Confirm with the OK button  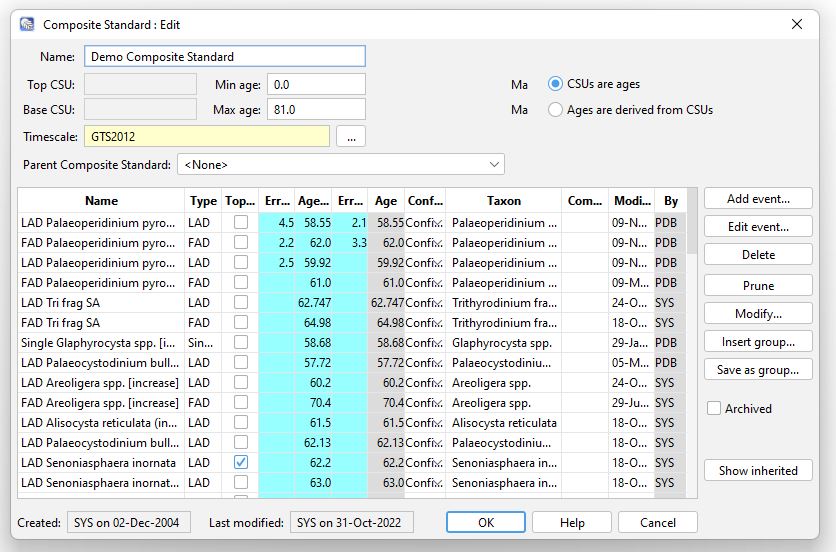point(486,523)
